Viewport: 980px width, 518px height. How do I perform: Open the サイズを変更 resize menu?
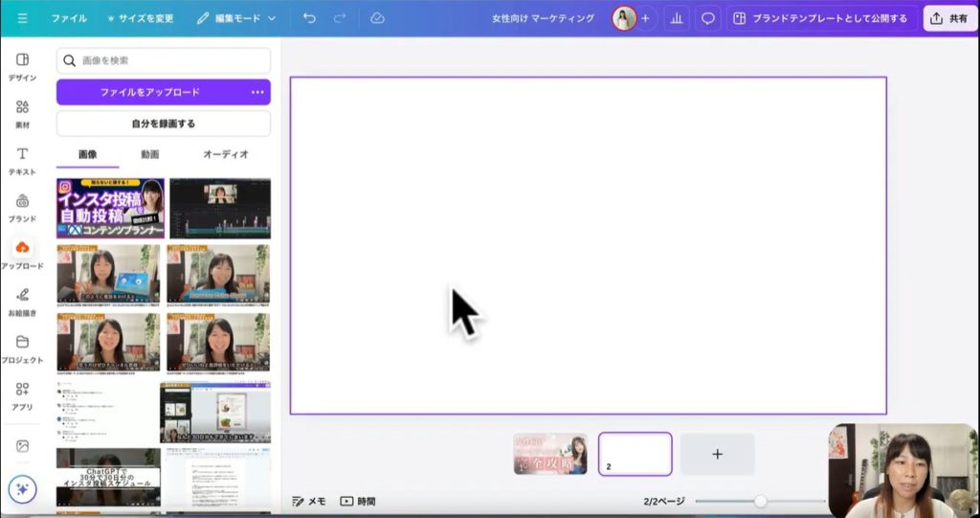pos(141,18)
